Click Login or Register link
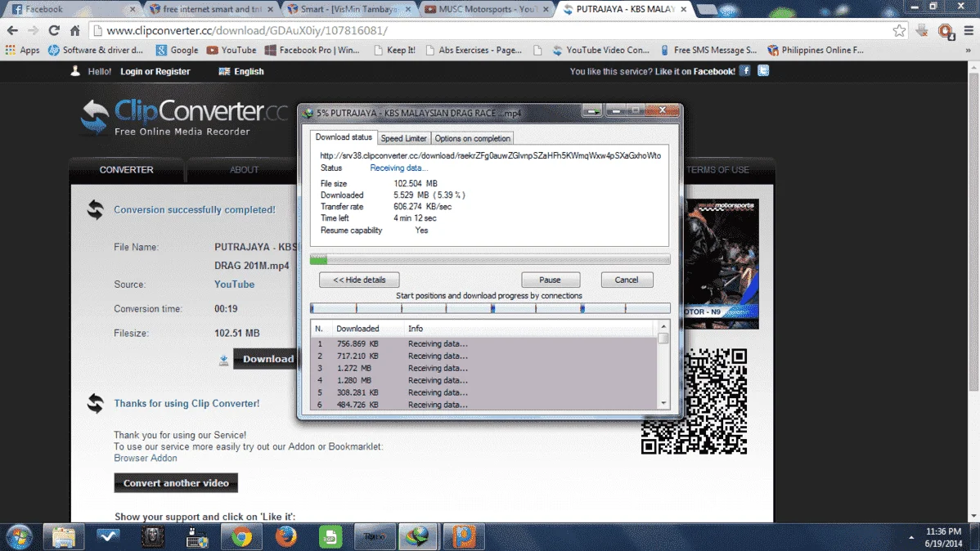The image size is (980, 551). [x=155, y=71]
